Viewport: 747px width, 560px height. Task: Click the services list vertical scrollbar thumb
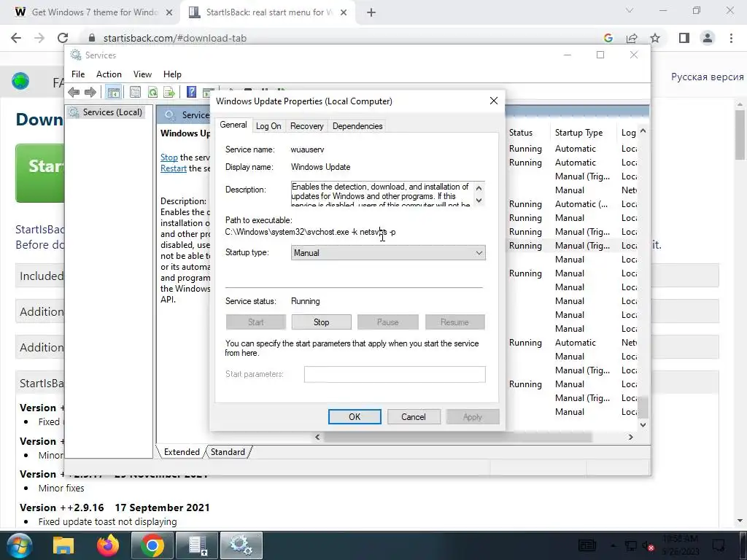(x=643, y=406)
